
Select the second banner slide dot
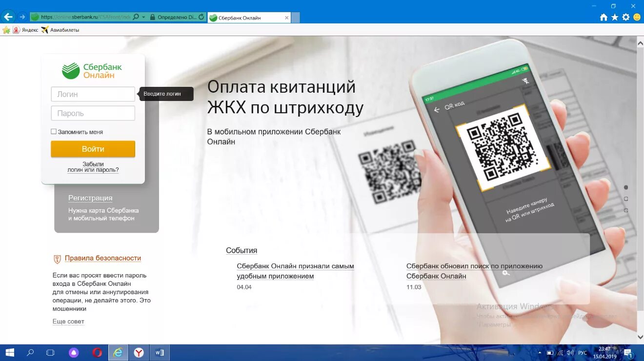[x=626, y=199]
